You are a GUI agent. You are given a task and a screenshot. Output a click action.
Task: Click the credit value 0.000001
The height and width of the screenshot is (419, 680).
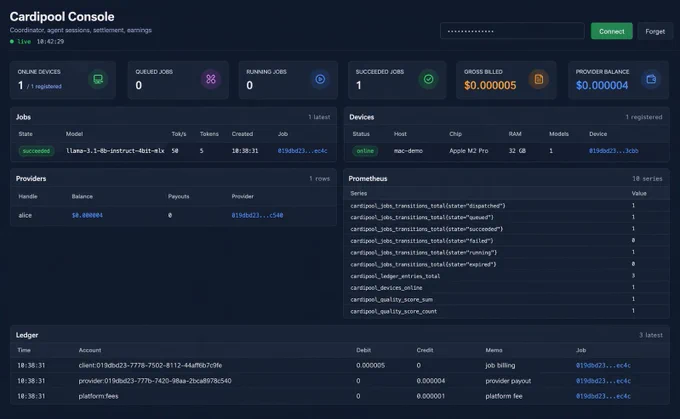(431, 396)
